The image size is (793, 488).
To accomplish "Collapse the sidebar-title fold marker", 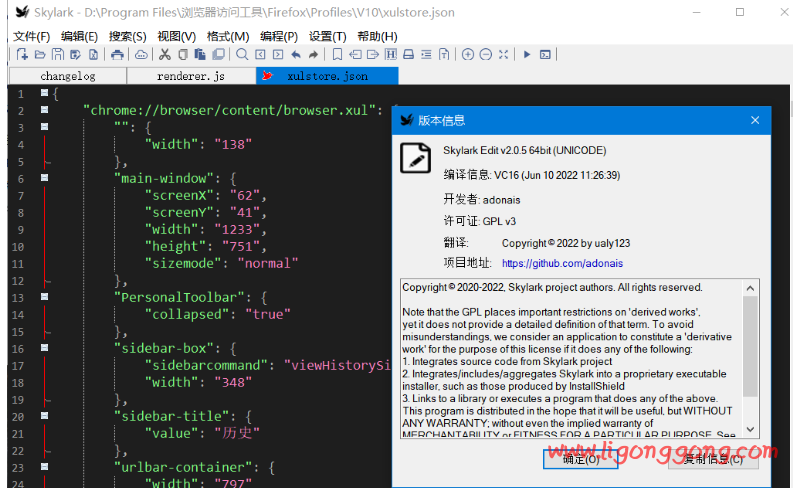I will (45, 415).
